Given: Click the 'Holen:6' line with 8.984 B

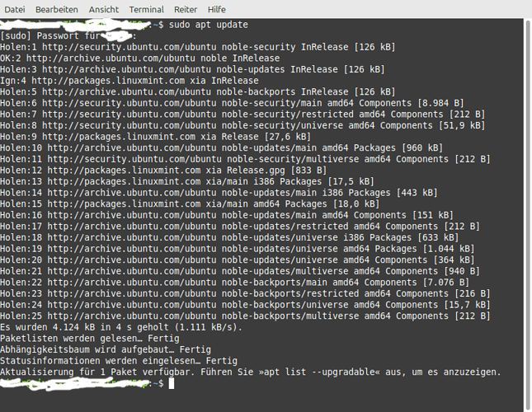Looking at the screenshot, I should tap(232, 103).
